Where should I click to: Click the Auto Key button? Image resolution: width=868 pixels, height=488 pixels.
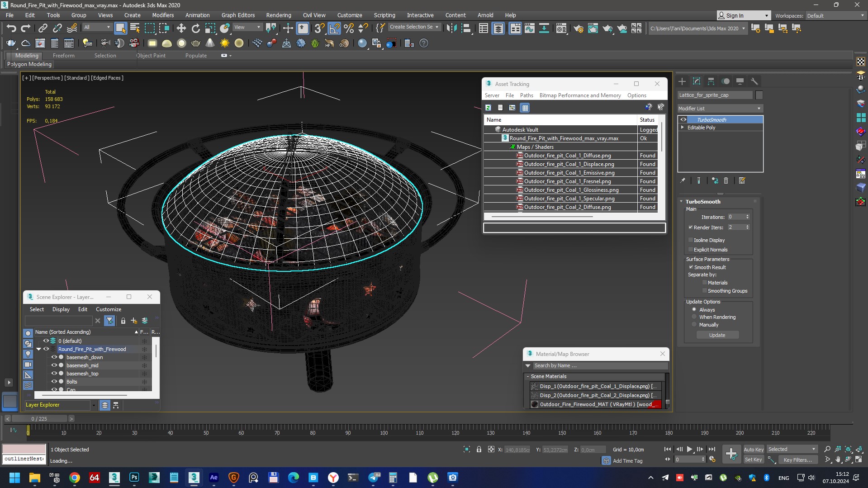coord(753,449)
